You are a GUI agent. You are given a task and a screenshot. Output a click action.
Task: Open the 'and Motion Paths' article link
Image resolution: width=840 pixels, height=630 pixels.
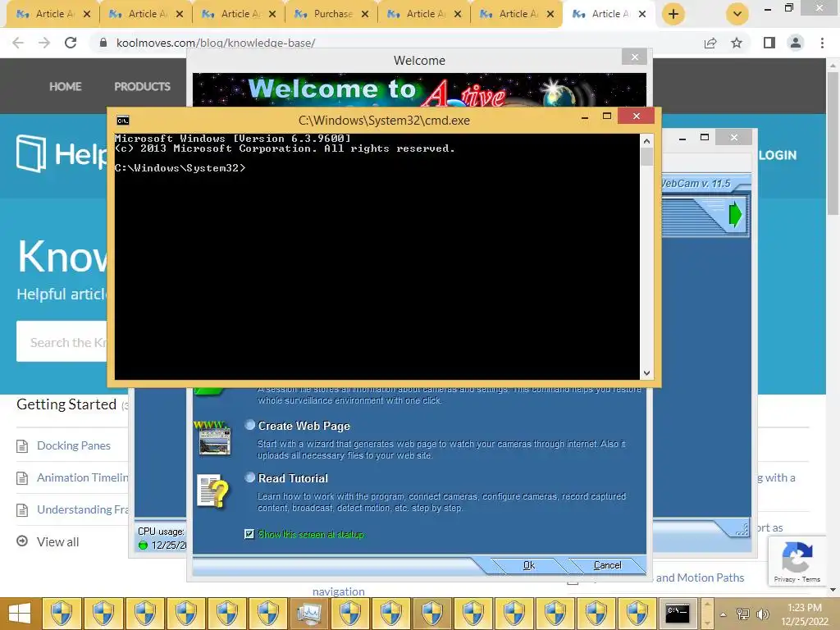click(700, 577)
